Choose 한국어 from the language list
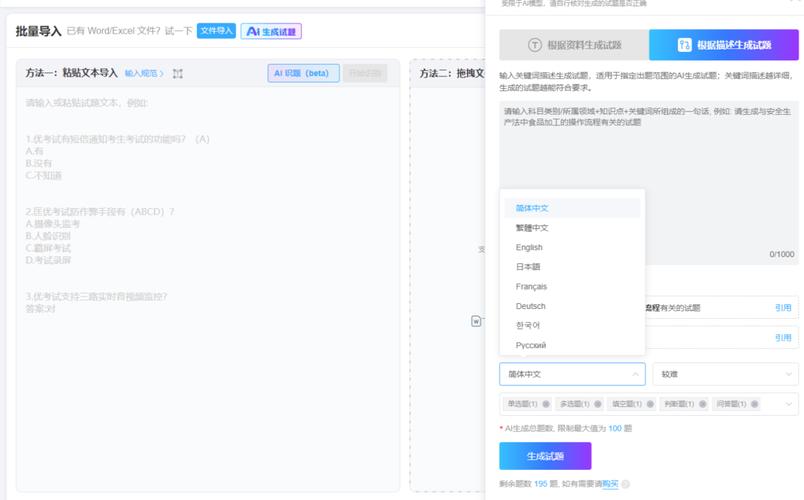 pyautogui.click(x=572, y=325)
